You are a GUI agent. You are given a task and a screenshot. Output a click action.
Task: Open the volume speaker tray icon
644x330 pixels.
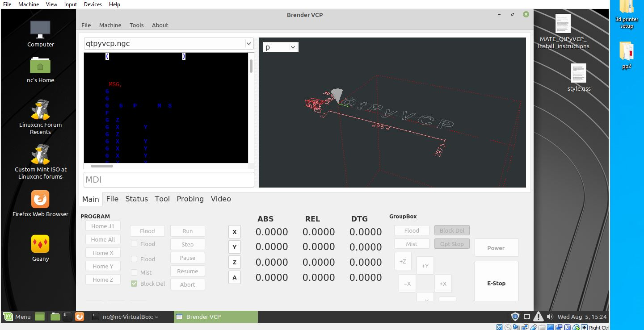click(x=550, y=317)
